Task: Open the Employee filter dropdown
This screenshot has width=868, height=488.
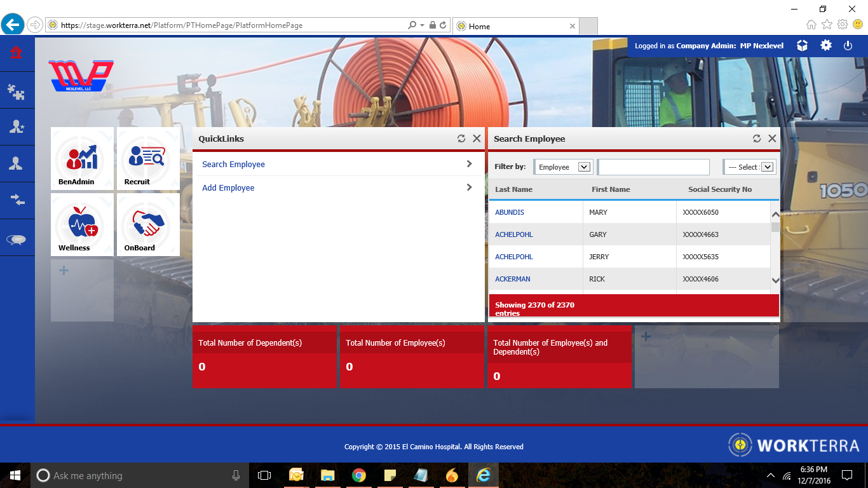Action: pos(563,167)
